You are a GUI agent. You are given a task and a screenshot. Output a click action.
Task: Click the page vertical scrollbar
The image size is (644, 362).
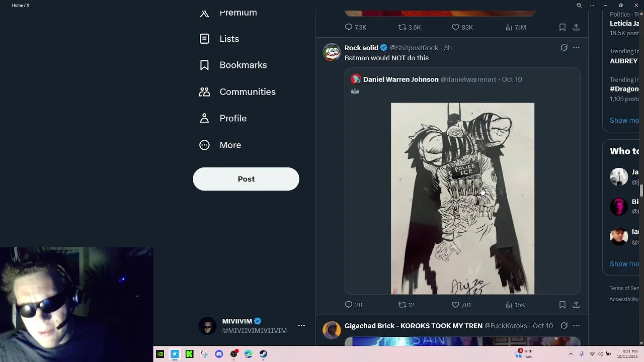641,191
